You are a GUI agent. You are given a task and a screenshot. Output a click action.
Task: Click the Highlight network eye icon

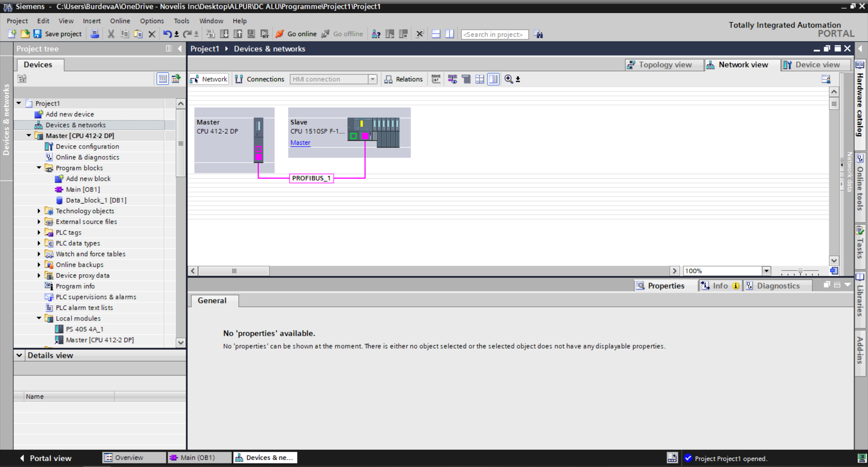(x=452, y=79)
